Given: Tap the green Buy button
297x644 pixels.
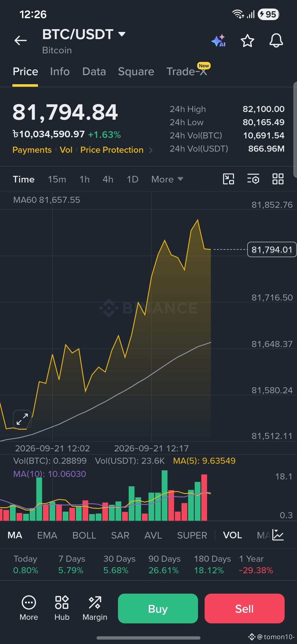Looking at the screenshot, I should (x=158, y=608).
